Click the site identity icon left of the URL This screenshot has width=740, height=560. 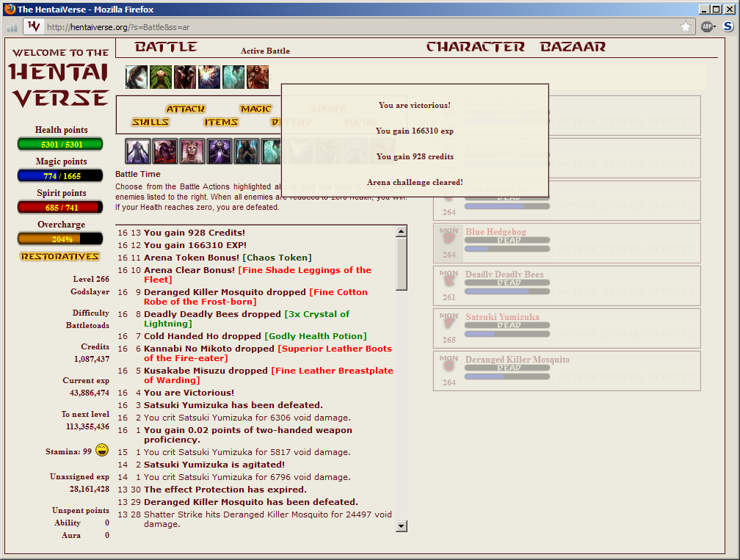[x=34, y=26]
